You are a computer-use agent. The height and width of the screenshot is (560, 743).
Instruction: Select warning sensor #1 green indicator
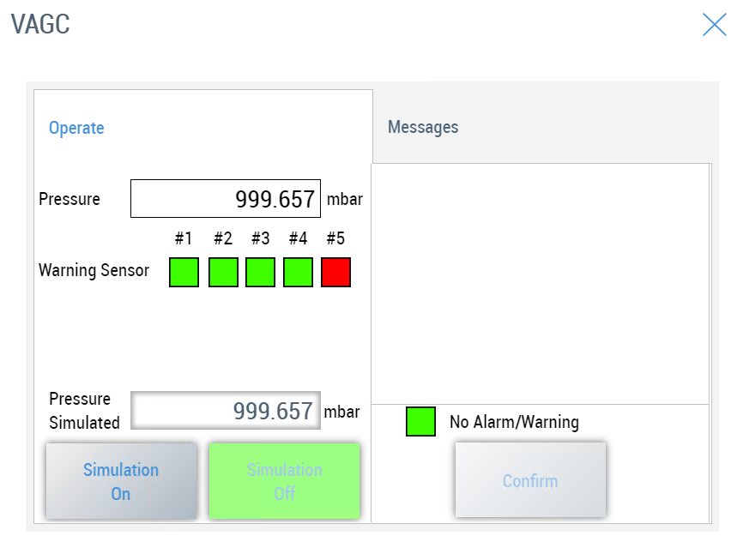coord(184,272)
